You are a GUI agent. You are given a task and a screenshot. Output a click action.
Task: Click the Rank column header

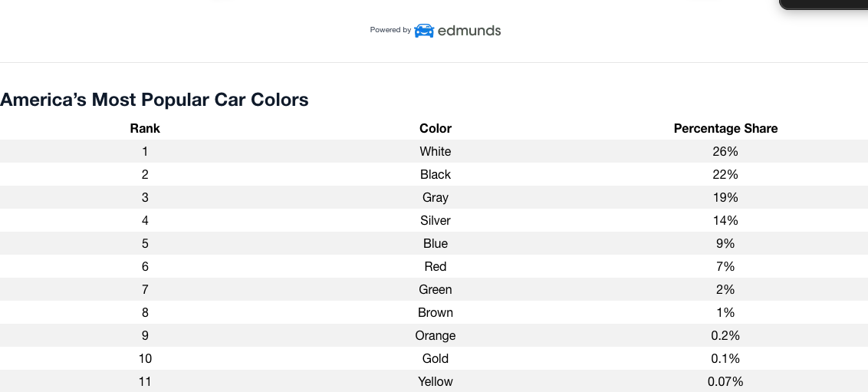pos(145,128)
